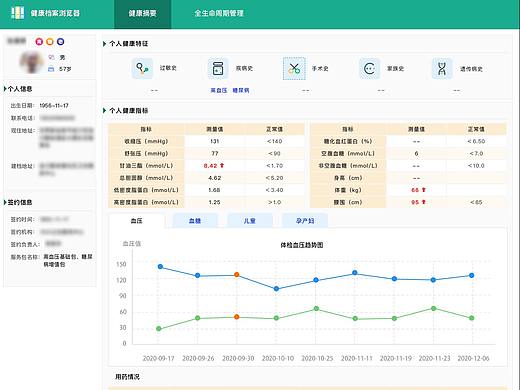Click the gender icon beside 男
The image size is (520, 390).
[x=51, y=57]
